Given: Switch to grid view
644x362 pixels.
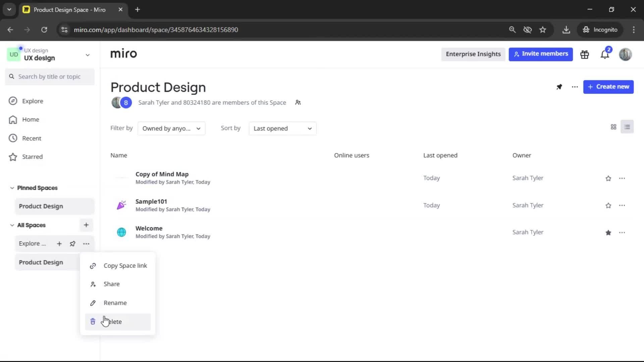Looking at the screenshot, I should [x=613, y=127].
